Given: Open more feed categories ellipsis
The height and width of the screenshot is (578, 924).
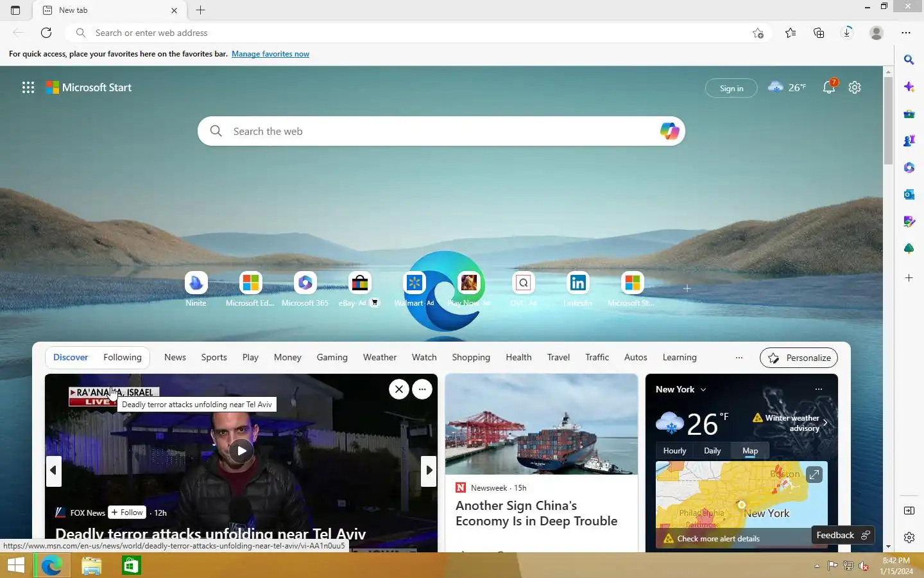Looking at the screenshot, I should 739,358.
